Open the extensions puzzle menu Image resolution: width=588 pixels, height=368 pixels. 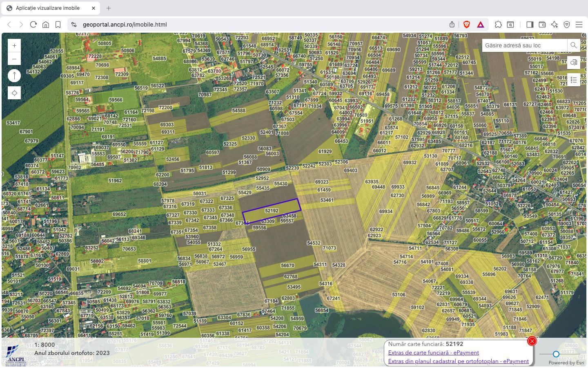[498, 25]
